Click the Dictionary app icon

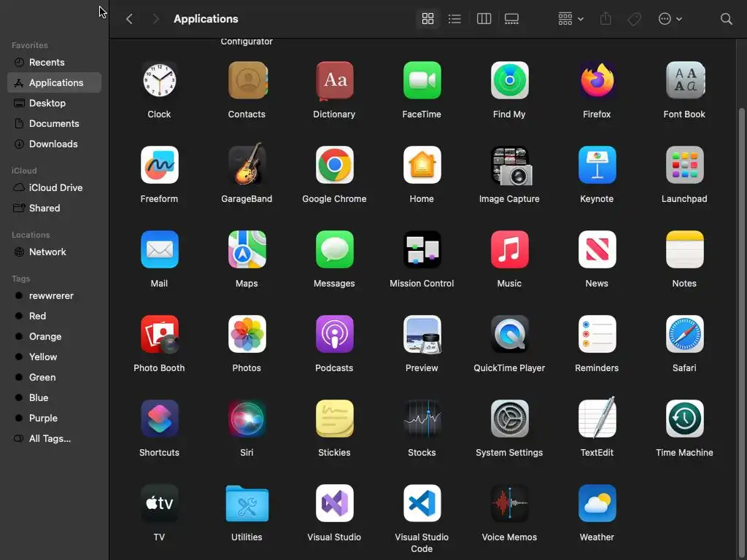[334, 80]
